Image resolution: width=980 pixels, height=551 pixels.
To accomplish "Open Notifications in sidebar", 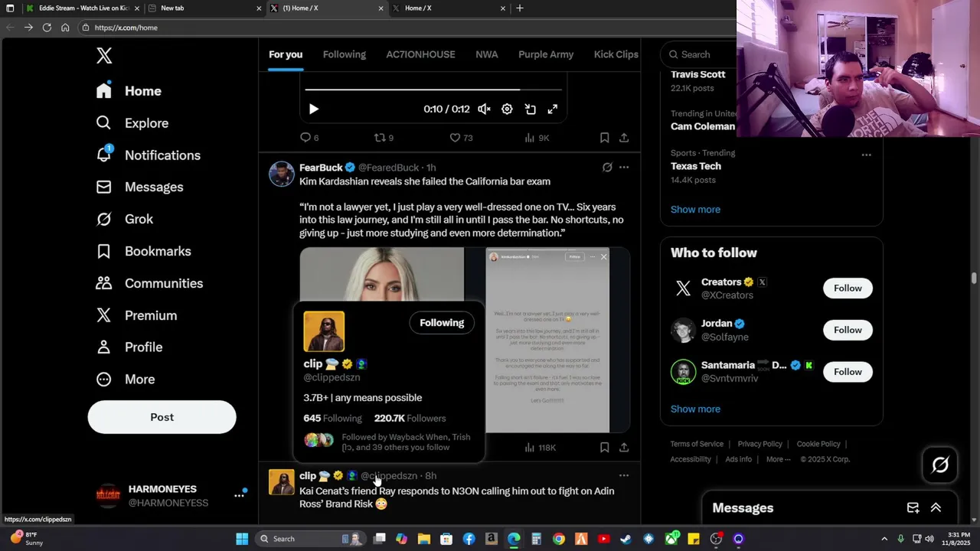I will [x=148, y=155].
